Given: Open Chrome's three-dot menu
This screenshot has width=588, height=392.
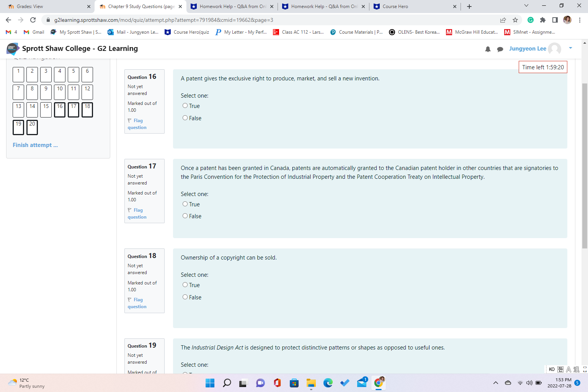Looking at the screenshot, I should 580,20.
